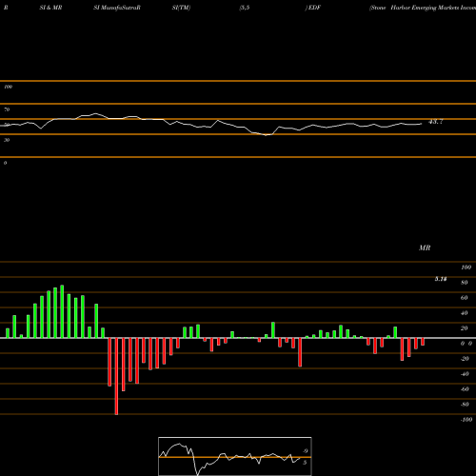Image resolution: width=476 pixels, height=476 pixels.
Task: Click the -40 label on MR axis
Action: [465, 374]
